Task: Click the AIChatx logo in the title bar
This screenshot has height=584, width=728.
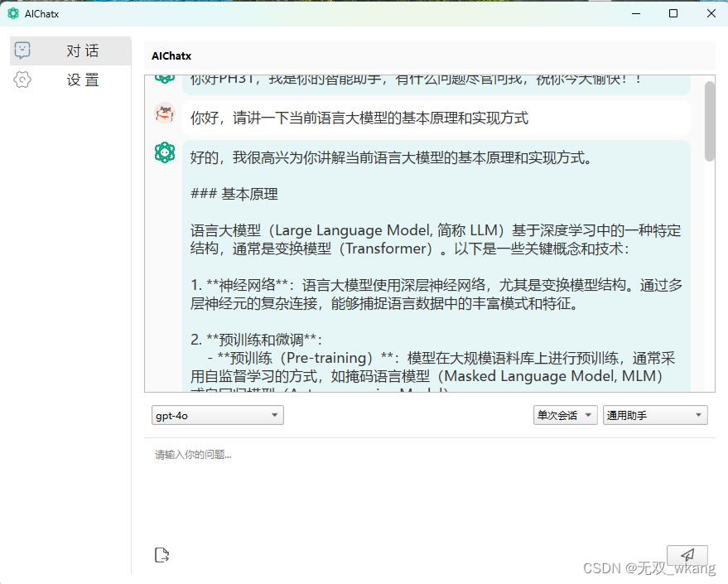Action: pos(11,13)
